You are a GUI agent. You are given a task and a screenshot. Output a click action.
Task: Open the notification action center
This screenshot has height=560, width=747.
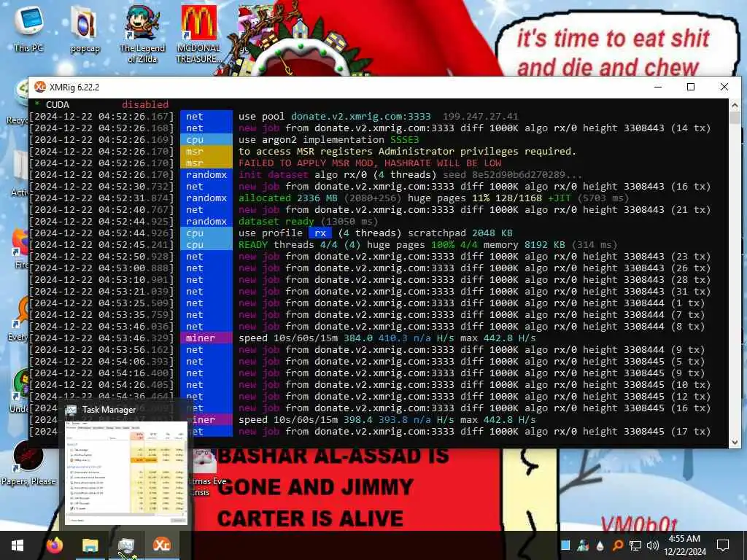point(723,545)
